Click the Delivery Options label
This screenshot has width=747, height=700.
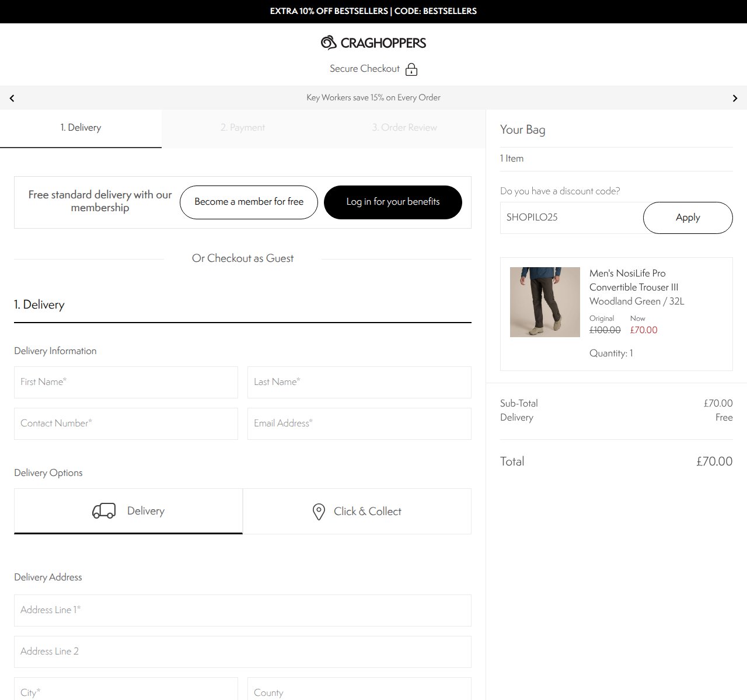click(48, 473)
